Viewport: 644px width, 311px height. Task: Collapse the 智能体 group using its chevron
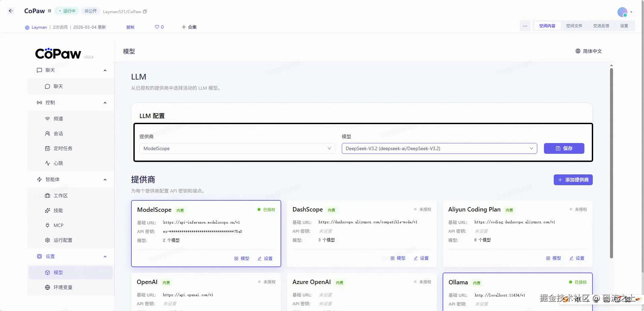pyautogui.click(x=105, y=179)
